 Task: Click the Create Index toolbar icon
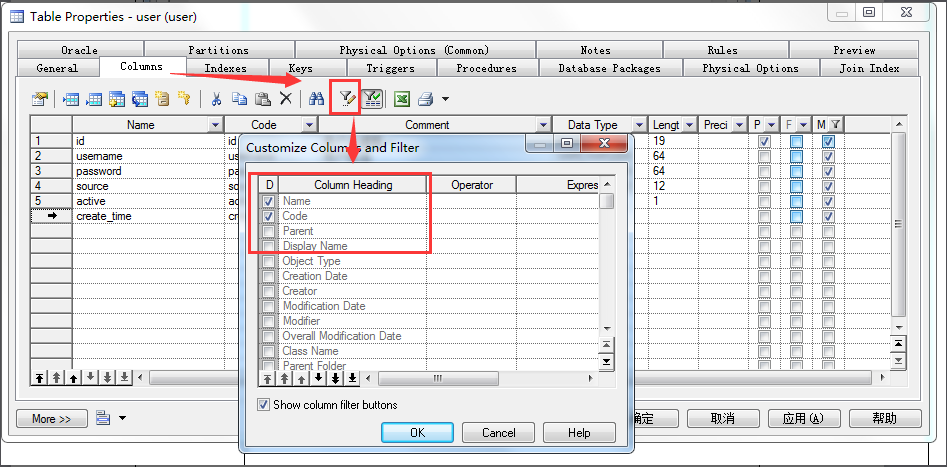[162, 98]
